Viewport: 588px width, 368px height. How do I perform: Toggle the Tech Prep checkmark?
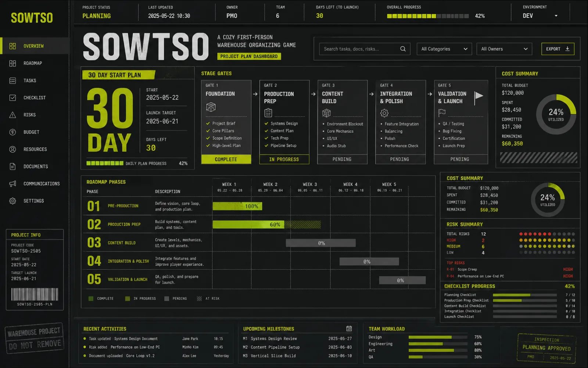pos(266,138)
